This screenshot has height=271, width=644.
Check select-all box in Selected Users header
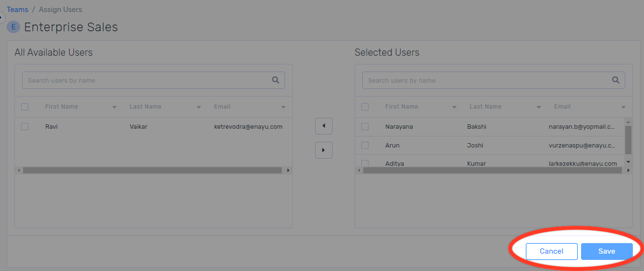click(x=365, y=107)
